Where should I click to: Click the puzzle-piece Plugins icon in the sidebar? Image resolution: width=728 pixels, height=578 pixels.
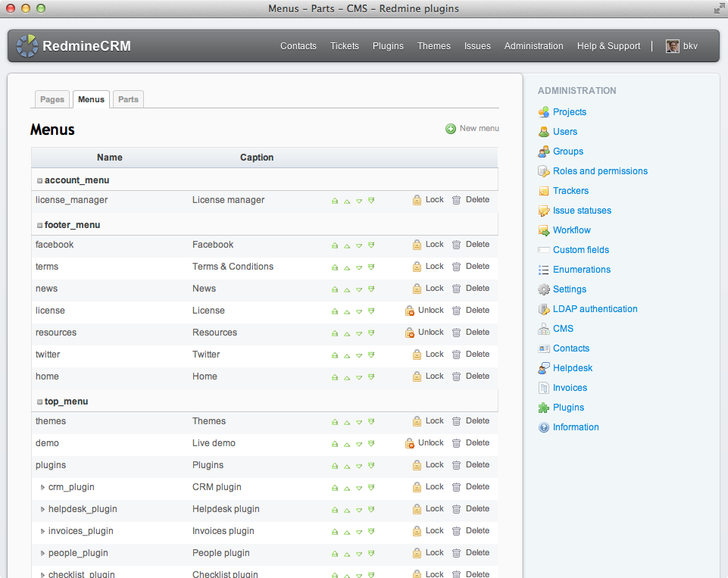(x=543, y=408)
